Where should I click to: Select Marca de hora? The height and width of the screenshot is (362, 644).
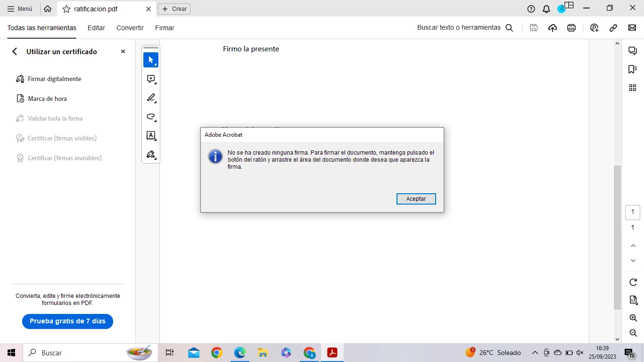[x=41, y=99]
